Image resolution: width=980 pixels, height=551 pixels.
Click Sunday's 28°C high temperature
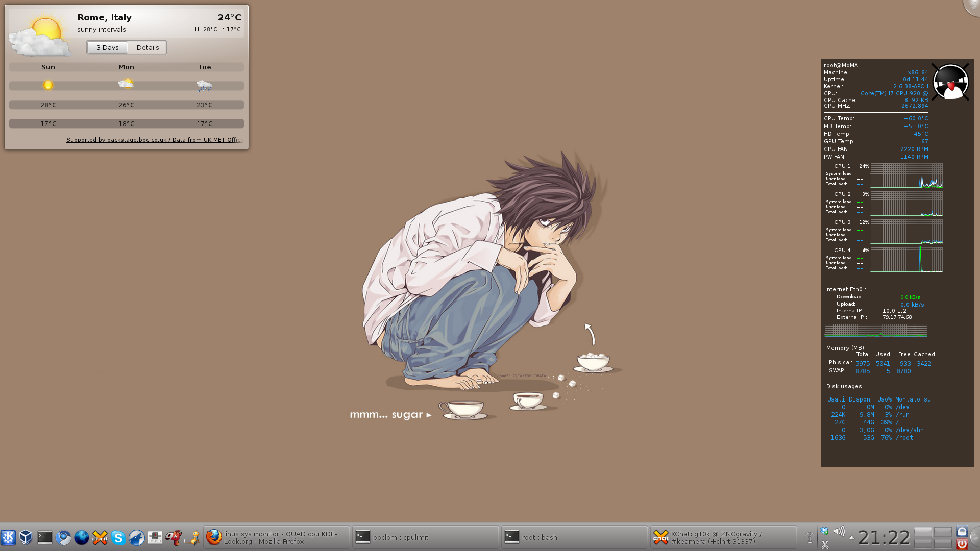coord(48,105)
